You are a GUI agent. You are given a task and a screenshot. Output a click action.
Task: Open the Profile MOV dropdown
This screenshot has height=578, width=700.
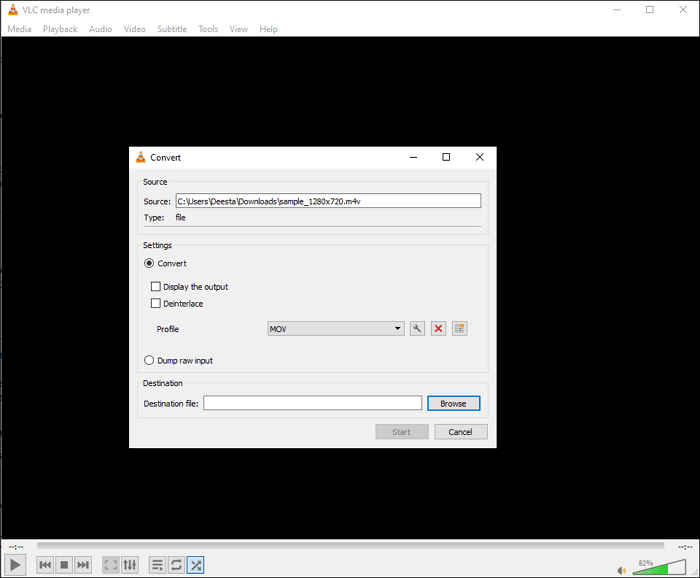click(x=336, y=329)
